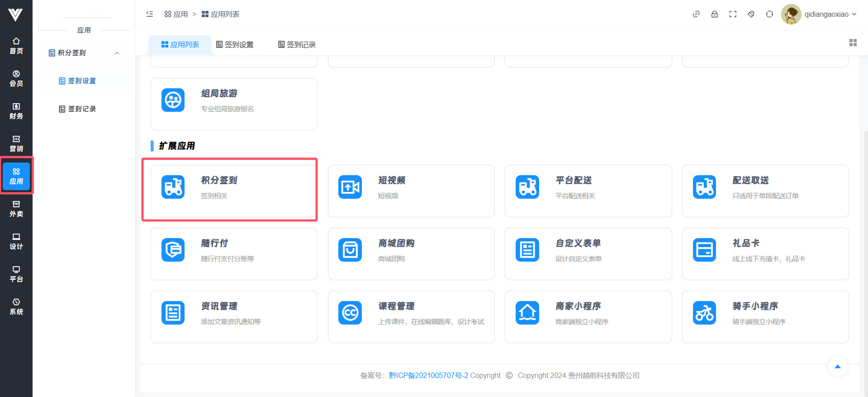
Task: Open the short video app icon
Action: pos(350,187)
